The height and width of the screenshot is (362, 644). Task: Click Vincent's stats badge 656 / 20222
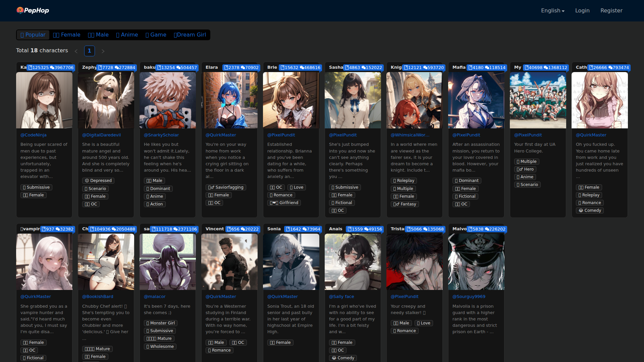(243, 229)
